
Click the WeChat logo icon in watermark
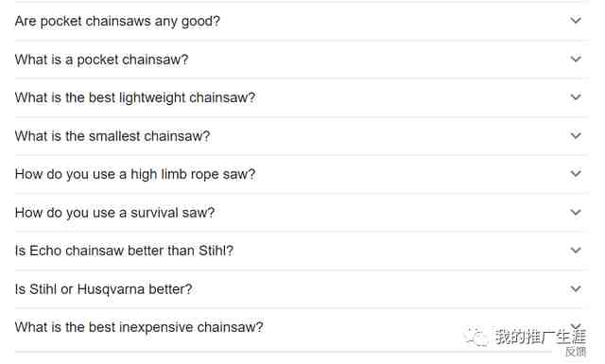click(475, 337)
